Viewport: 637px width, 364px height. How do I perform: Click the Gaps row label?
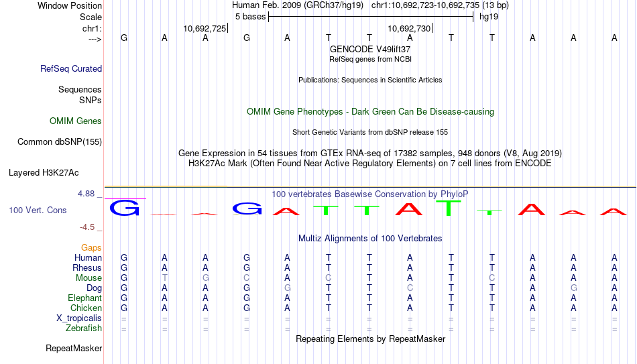tap(91, 247)
